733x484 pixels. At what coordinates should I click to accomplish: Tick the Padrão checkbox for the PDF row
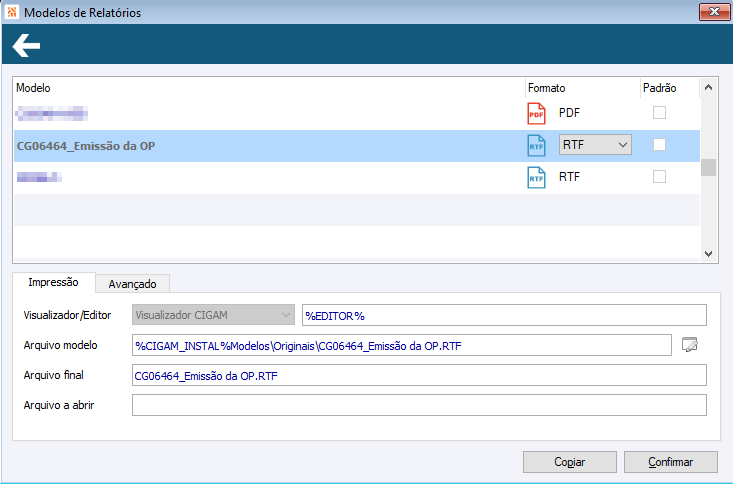(659, 113)
